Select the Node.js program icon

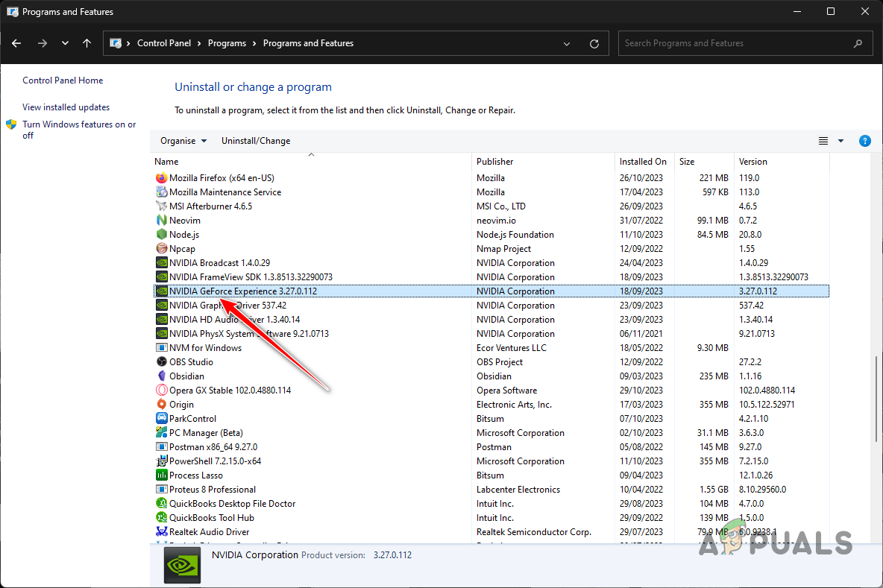pyautogui.click(x=162, y=234)
